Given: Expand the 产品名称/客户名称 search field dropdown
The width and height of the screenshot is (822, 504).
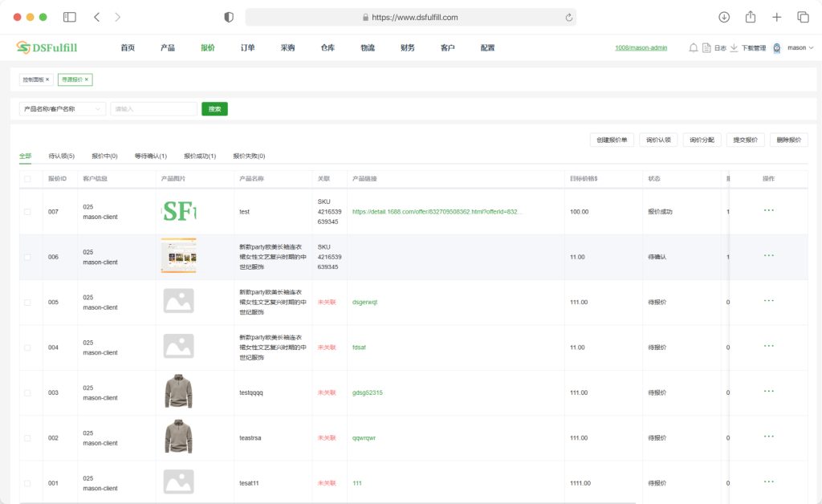Looking at the screenshot, I should click(x=100, y=109).
